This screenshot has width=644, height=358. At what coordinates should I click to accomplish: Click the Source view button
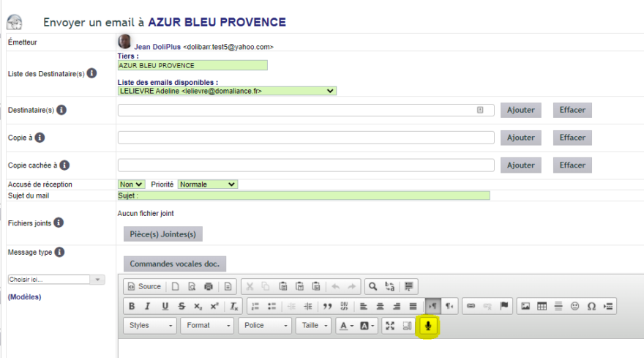[x=145, y=286]
